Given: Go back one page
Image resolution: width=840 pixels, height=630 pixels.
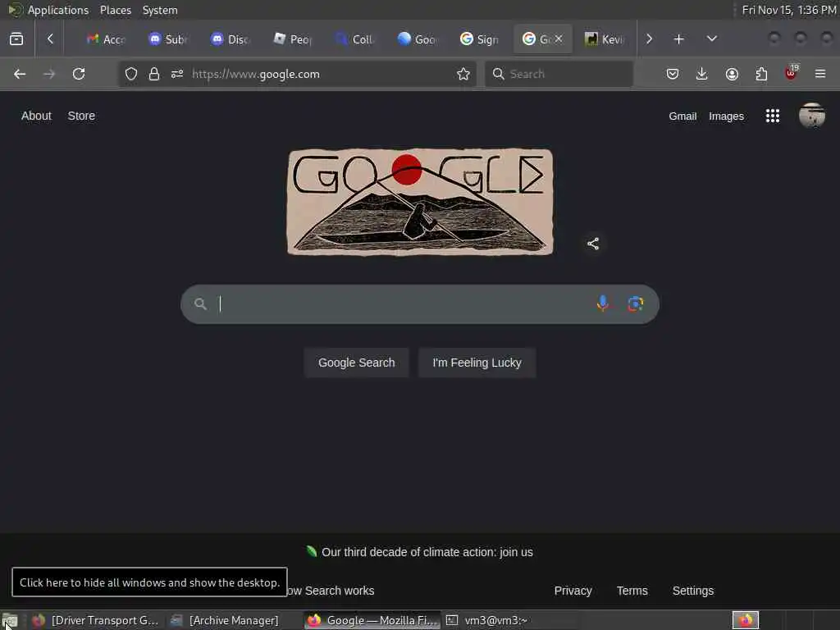Looking at the screenshot, I should click(20, 74).
